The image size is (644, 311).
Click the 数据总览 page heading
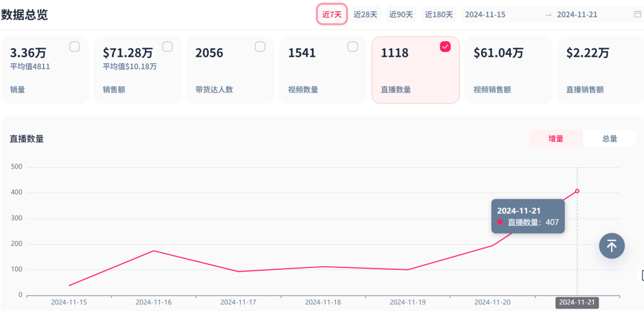point(24,15)
